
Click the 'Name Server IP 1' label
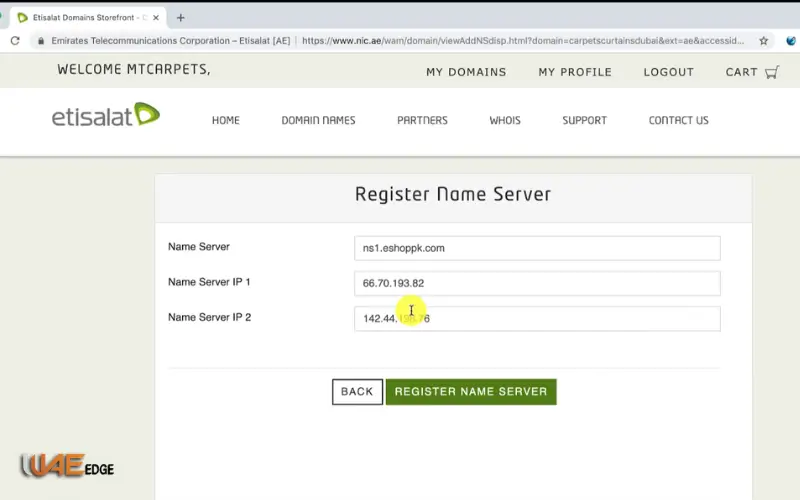coord(209,282)
